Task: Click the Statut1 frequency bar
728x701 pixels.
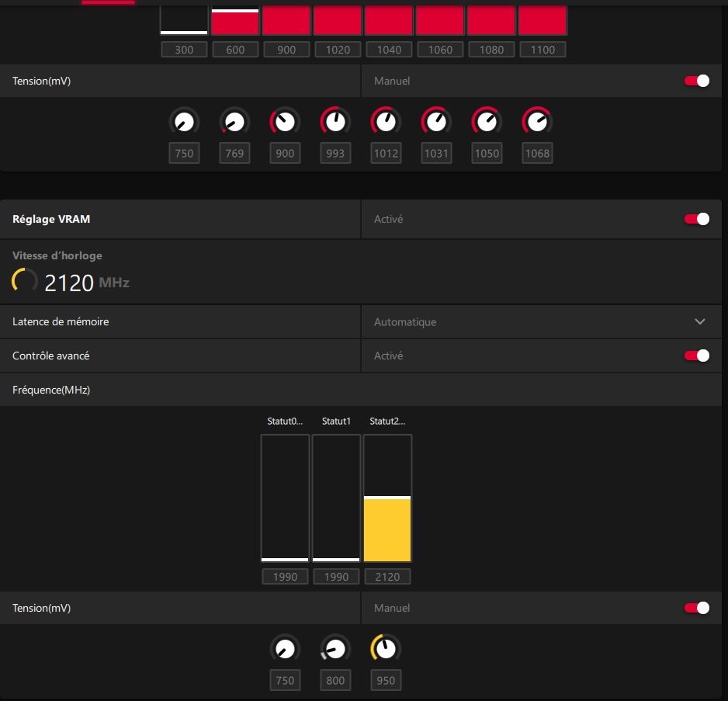Action: 336,497
